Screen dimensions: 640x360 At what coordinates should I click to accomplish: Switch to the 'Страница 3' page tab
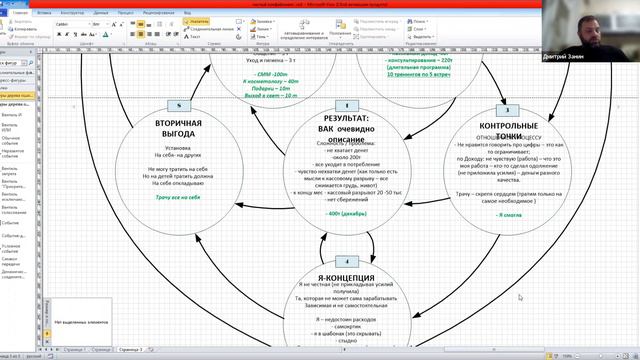point(130,350)
